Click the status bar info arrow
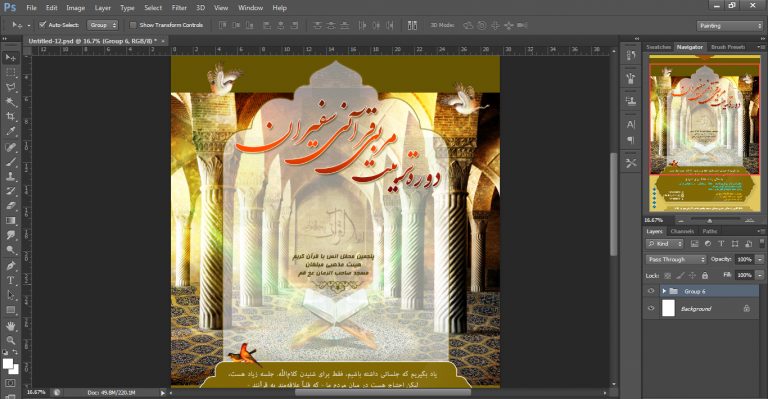The image size is (768, 399). (x=163, y=393)
